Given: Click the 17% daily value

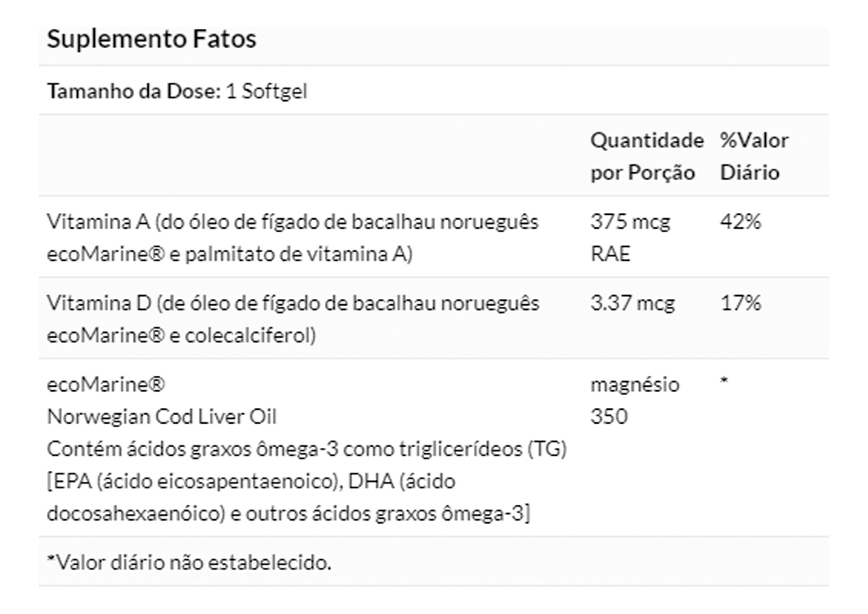Looking at the screenshot, I should click(740, 303).
